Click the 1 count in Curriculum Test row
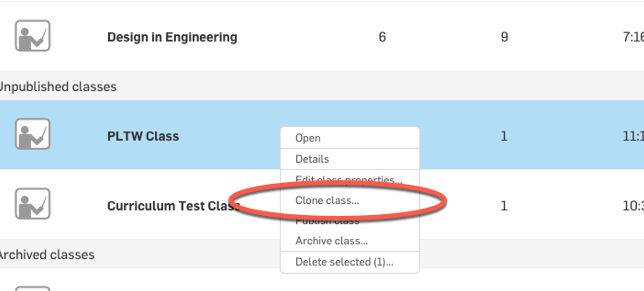The width and height of the screenshot is (644, 291). point(504,206)
